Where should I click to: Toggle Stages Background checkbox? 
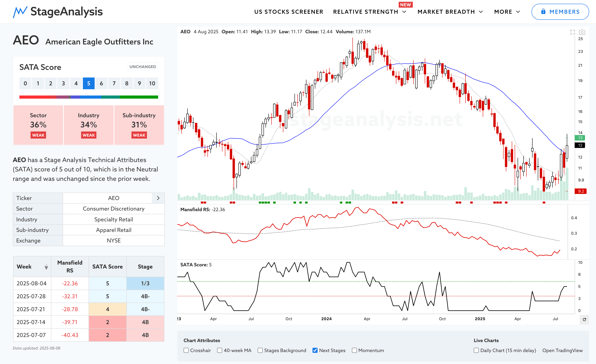tap(260, 350)
